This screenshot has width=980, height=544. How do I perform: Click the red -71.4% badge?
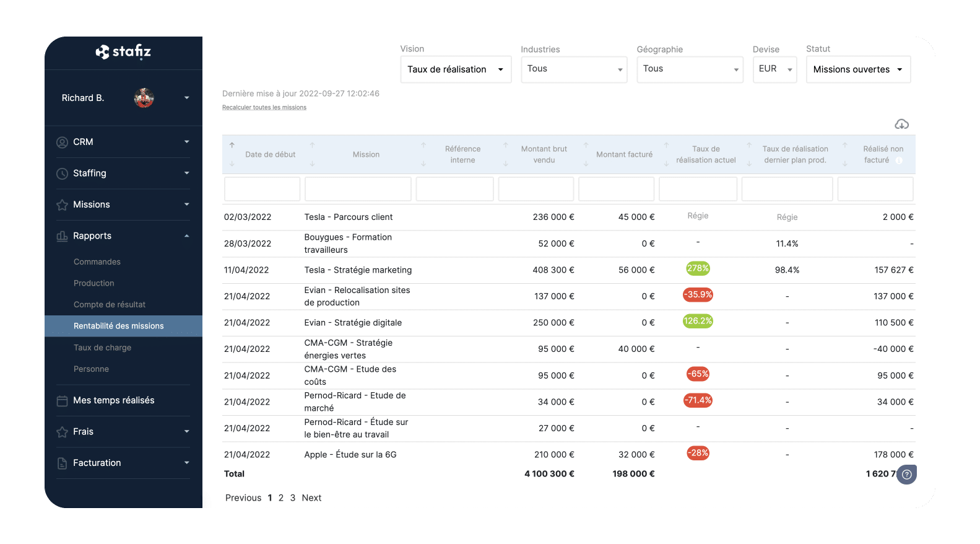tap(698, 401)
